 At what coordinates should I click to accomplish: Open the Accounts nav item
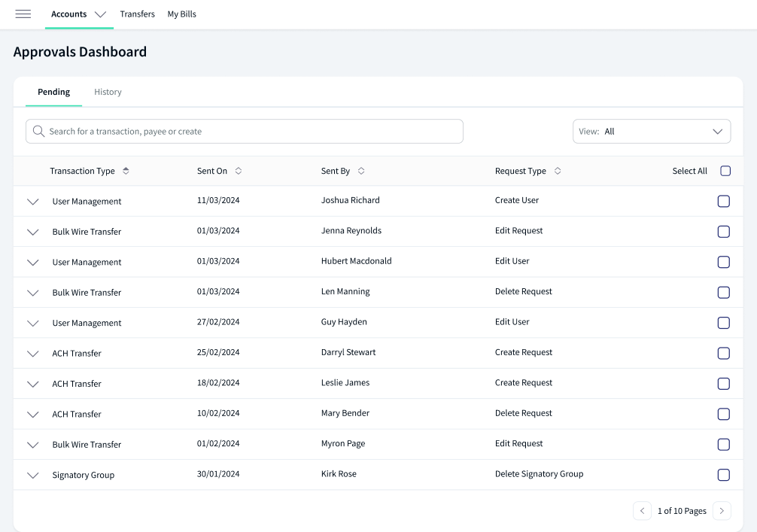69,14
